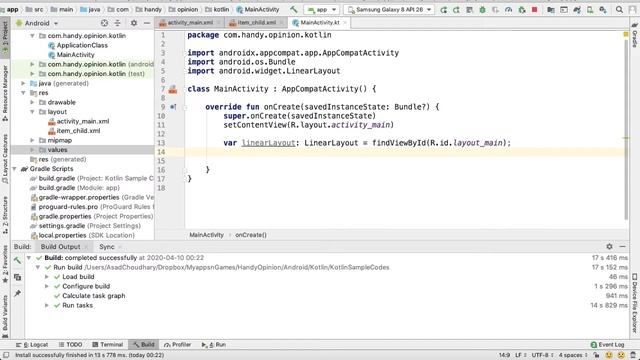Expand the drawable folder
This screenshot has width=640, height=360.
(32, 102)
